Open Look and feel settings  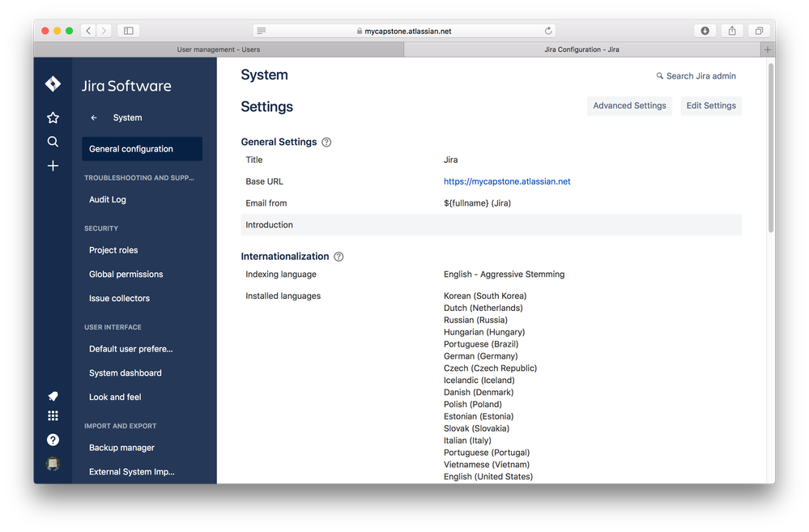click(x=114, y=397)
